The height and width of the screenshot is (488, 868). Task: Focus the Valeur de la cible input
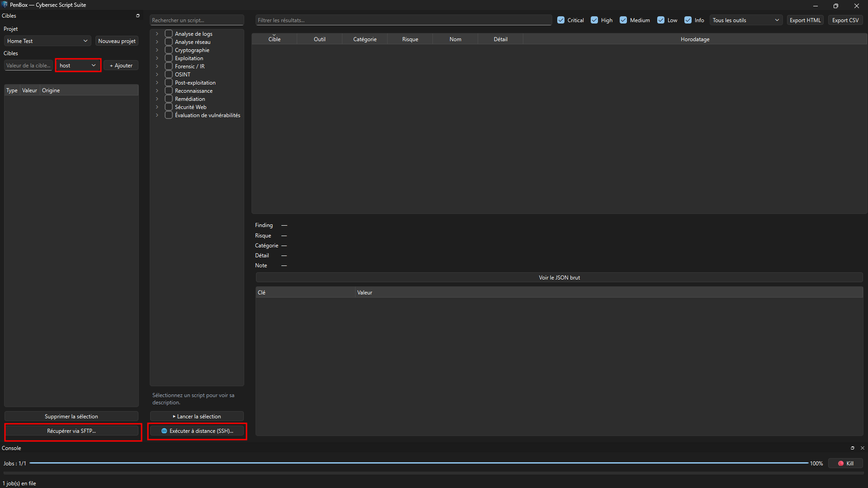pos(28,65)
